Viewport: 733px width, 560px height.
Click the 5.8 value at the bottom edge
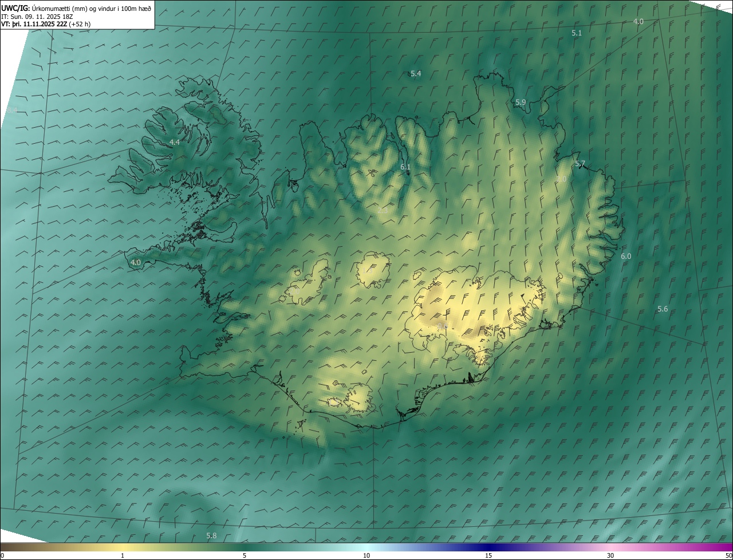point(211,535)
